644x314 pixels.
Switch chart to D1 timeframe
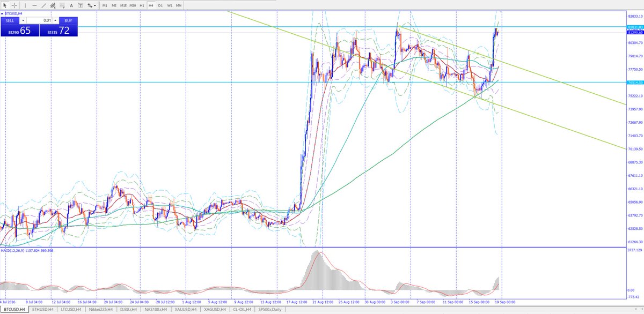[160, 5]
